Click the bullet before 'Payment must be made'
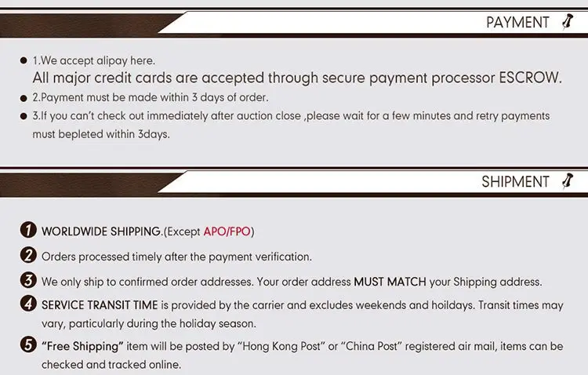This screenshot has width=588, height=375. point(24,98)
